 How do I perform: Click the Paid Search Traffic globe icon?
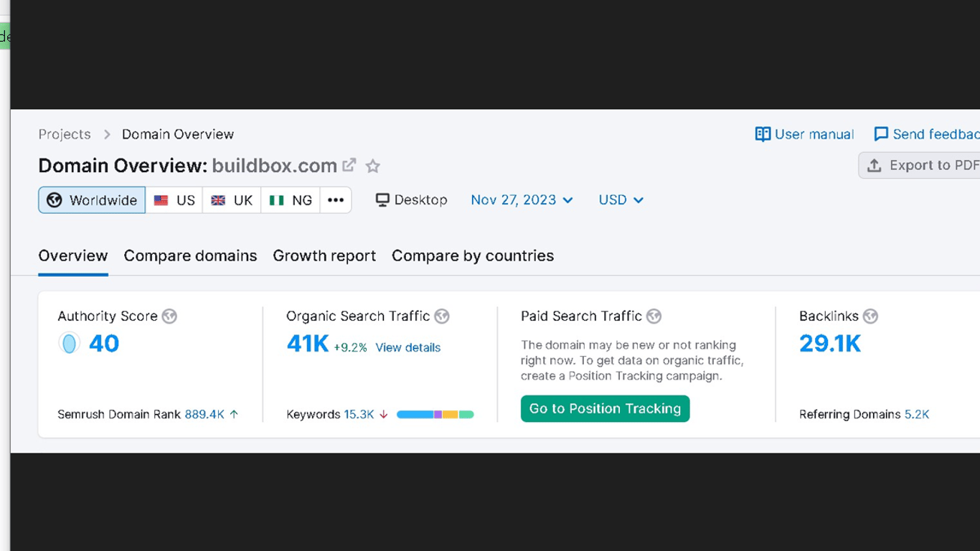pos(654,316)
